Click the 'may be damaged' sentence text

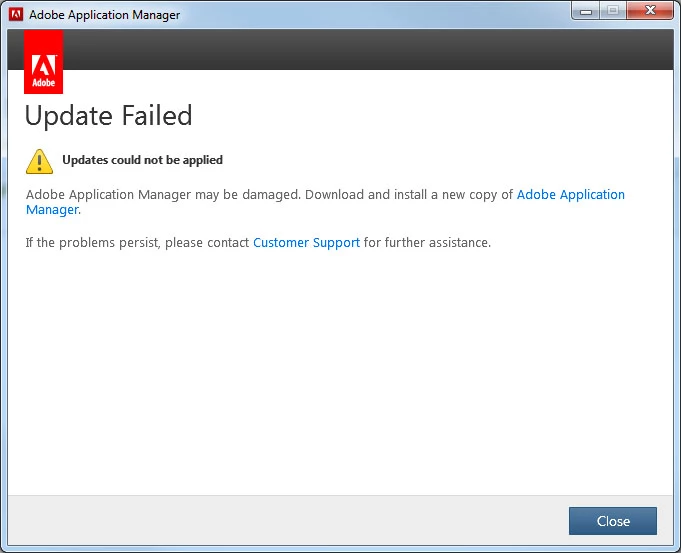(x=163, y=195)
